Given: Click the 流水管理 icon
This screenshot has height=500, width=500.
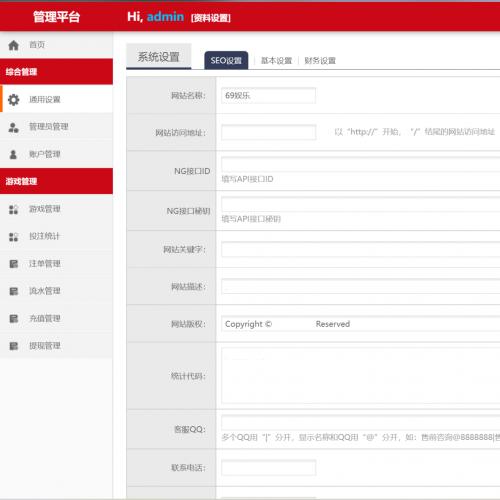Looking at the screenshot, I should point(13,291).
